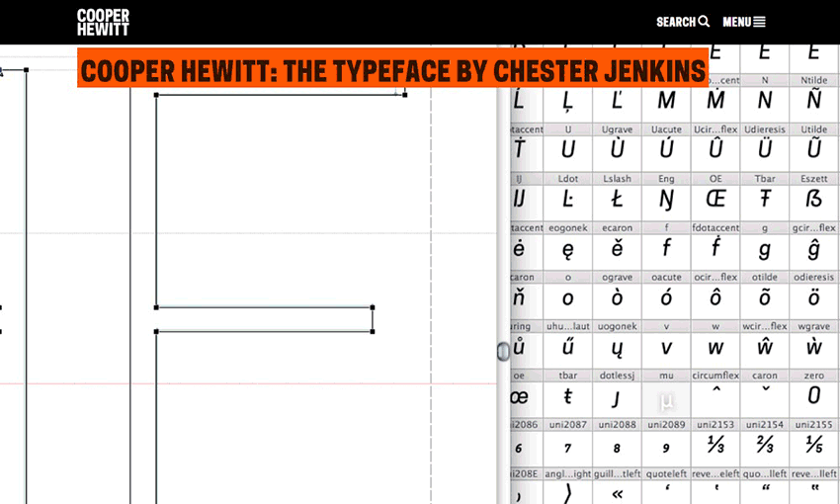
Task: Select the eogonek glyph cell
Action: click(568, 247)
